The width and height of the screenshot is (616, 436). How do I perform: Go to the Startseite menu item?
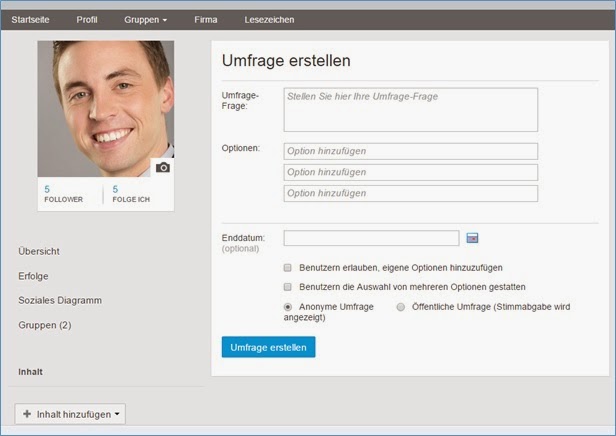pos(31,19)
